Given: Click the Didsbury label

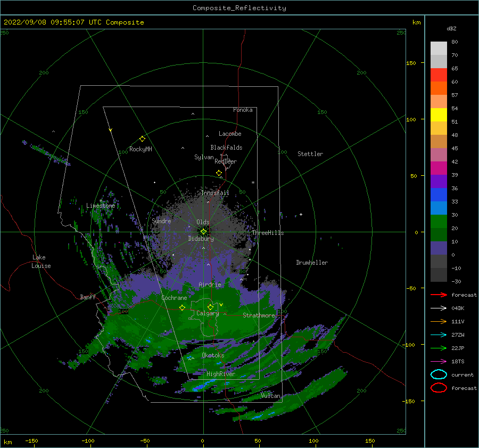Looking at the screenshot, I should click(201, 239).
